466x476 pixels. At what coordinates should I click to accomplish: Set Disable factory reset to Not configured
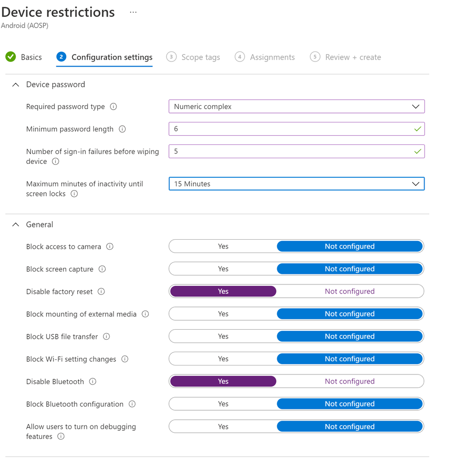[350, 291]
